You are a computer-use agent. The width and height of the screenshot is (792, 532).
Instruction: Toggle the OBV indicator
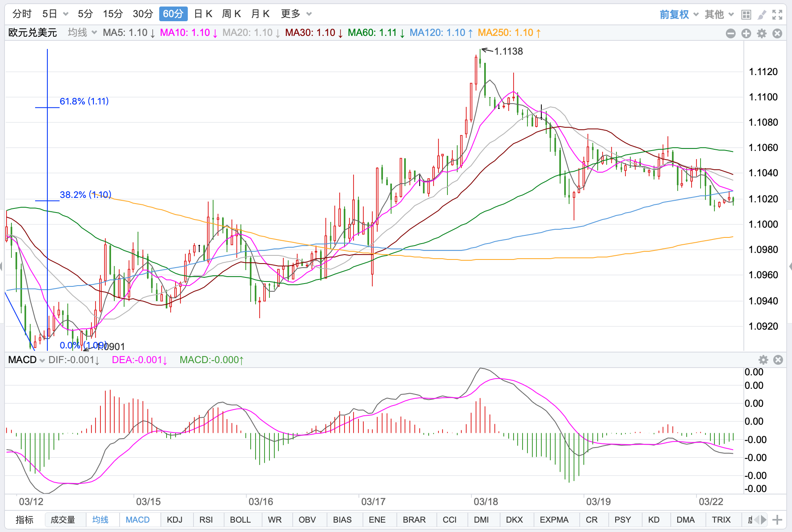point(307,520)
